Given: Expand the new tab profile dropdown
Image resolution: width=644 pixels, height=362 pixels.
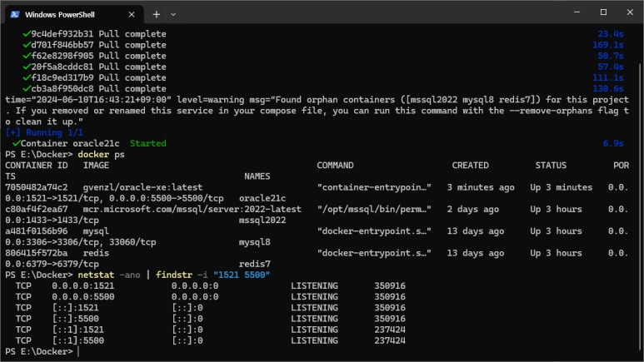Looking at the screenshot, I should [x=173, y=14].
